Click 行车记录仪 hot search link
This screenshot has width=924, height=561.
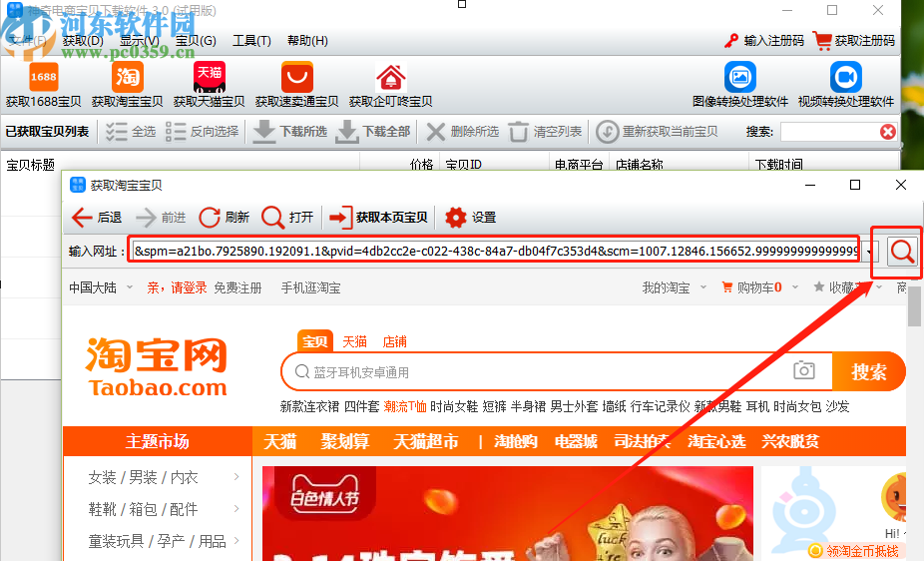(660, 406)
